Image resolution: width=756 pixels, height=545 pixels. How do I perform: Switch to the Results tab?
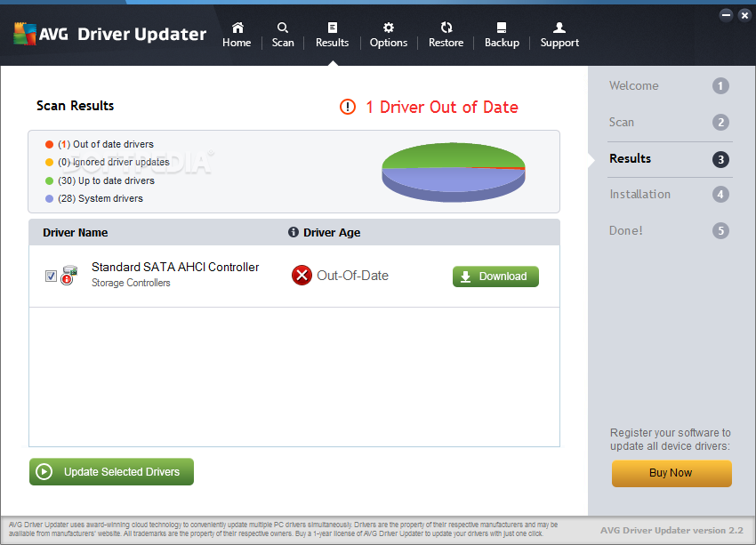(332, 35)
